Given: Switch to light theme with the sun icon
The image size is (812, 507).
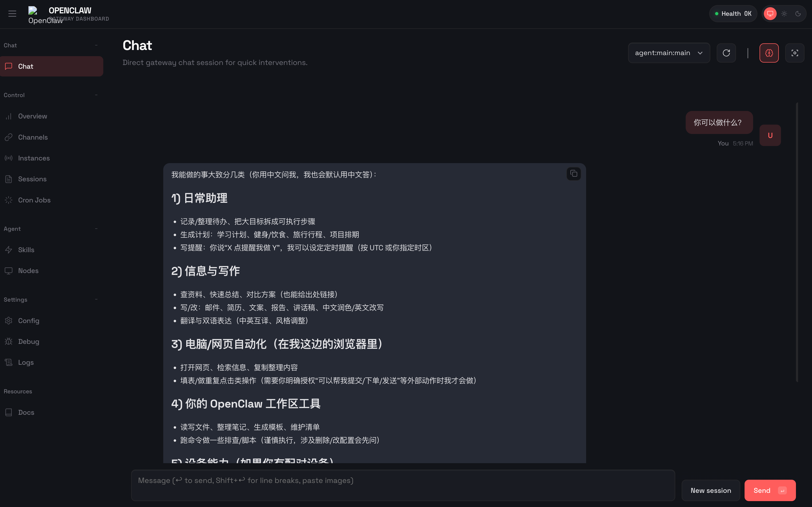Looking at the screenshot, I should (x=784, y=14).
